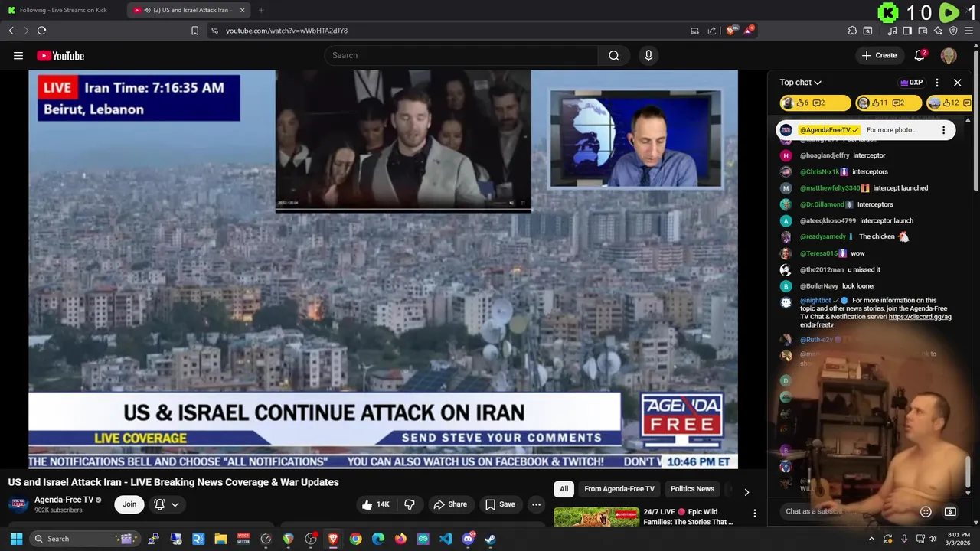Screen dimensions: 980x551
Task: Open the browser extensions puzzle icon
Action: (852, 31)
